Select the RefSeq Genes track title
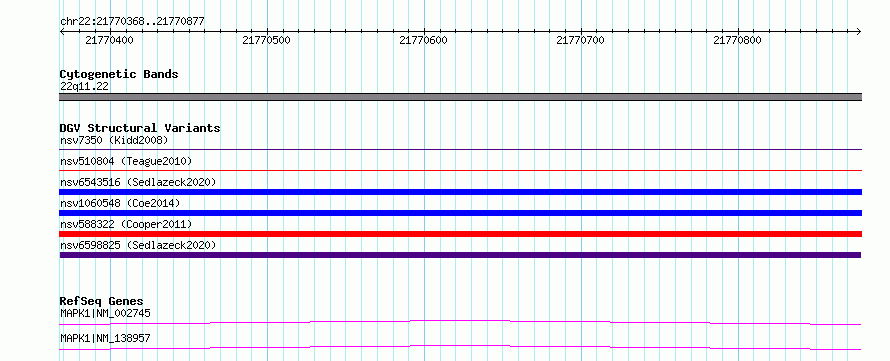The height and width of the screenshot is (361, 890). pos(102,301)
